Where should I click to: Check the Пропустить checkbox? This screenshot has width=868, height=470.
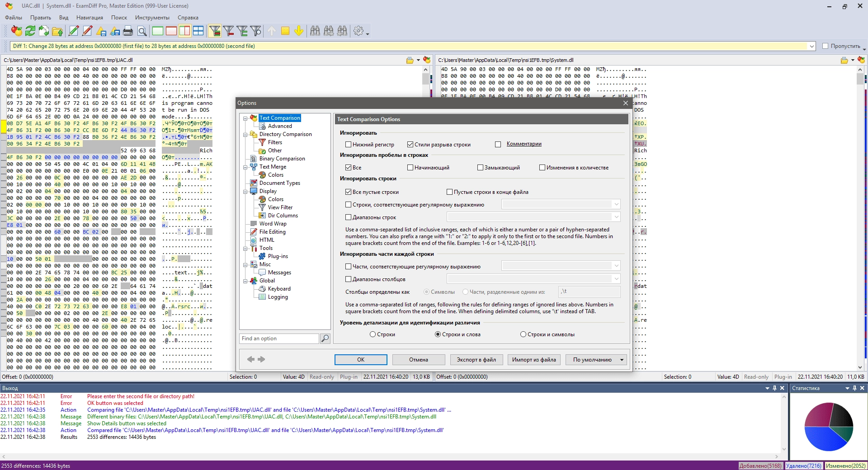pyautogui.click(x=825, y=46)
